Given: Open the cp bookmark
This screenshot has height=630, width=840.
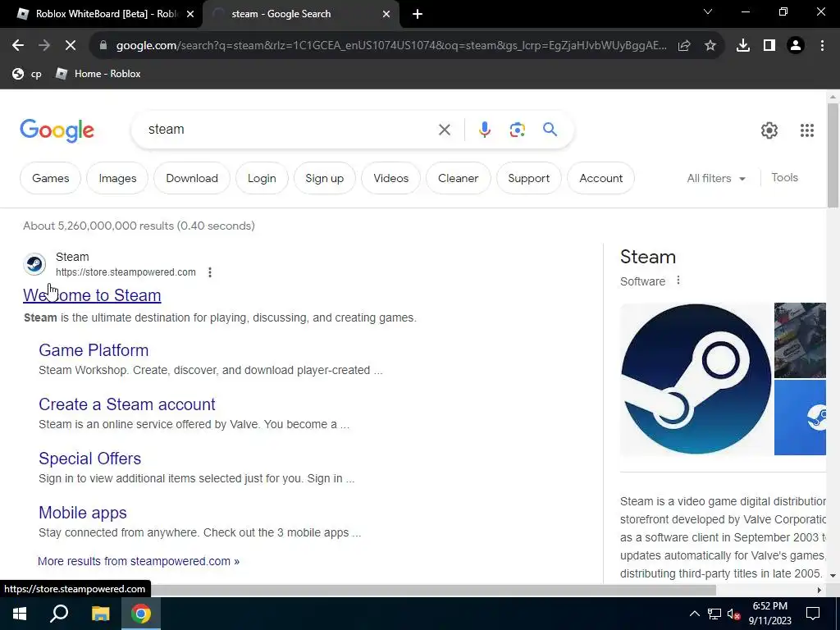Looking at the screenshot, I should (x=27, y=74).
